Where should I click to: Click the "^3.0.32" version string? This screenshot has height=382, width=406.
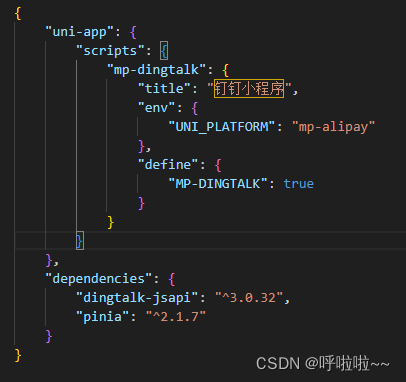pos(249,298)
